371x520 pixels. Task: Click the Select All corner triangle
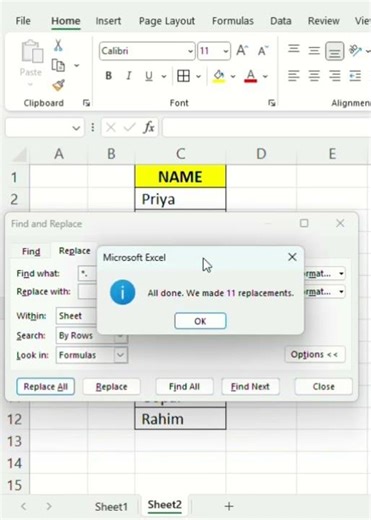click(x=19, y=155)
